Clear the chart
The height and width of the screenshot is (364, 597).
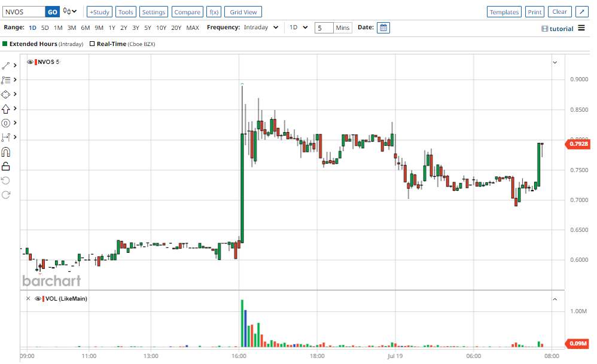point(560,12)
